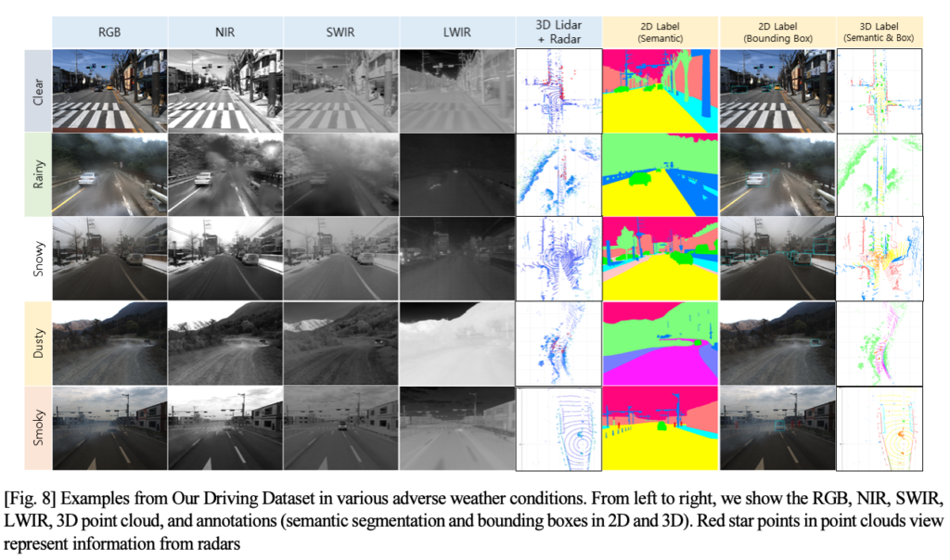The width and height of the screenshot is (950, 560).
Task: Click the SWIR column header
Action: click(x=341, y=31)
